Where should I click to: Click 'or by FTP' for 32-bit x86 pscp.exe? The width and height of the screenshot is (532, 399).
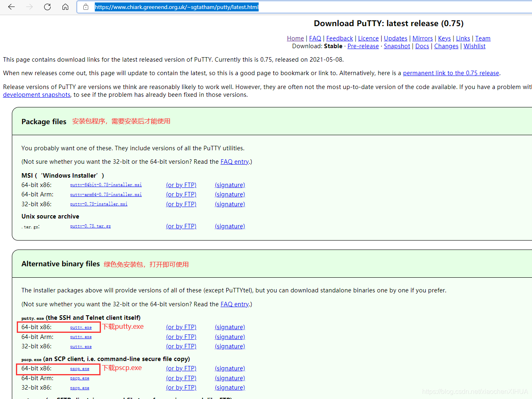181,388
